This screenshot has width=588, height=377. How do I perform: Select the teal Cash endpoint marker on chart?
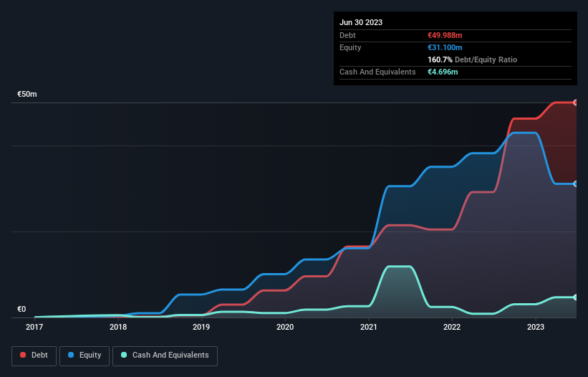[576, 297]
